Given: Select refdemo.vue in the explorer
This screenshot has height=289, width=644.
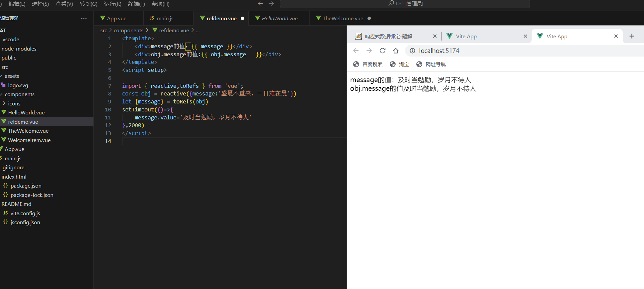Looking at the screenshot, I should (x=47, y=122).
